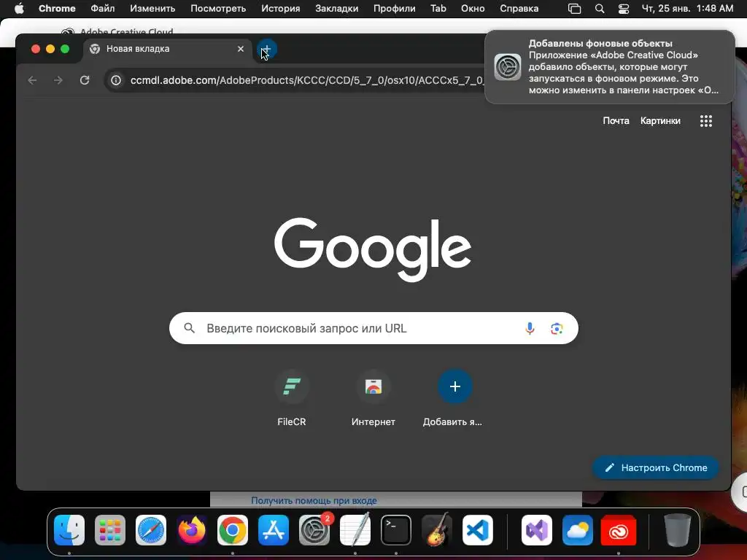The height and width of the screenshot is (560, 747).
Task: Open Spotlight search in menu bar
Action: pyautogui.click(x=600, y=9)
